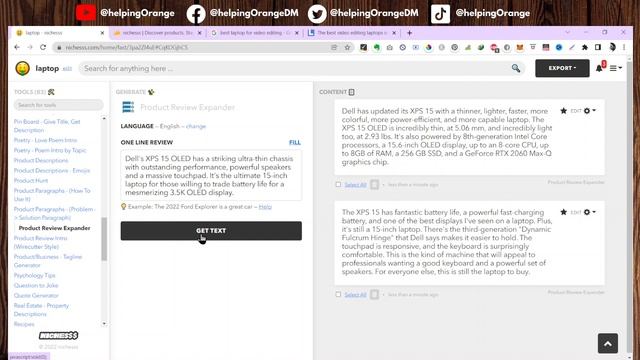Screen dimensions: 640x360
Task: Copy the second result using its copy icon
Action: coord(374,294)
